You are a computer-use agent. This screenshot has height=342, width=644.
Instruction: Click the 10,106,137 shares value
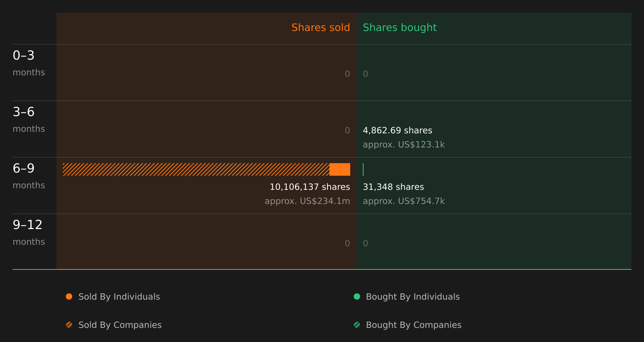point(310,187)
